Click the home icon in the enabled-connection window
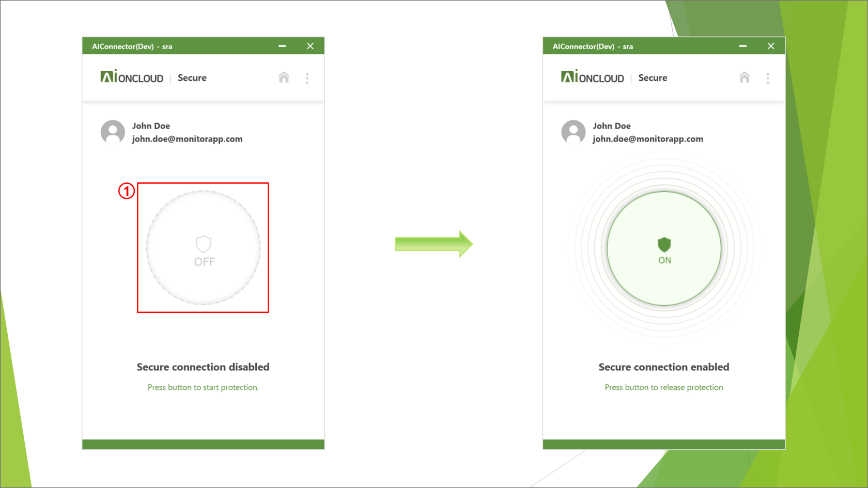Viewport: 868px width, 488px height. point(744,78)
